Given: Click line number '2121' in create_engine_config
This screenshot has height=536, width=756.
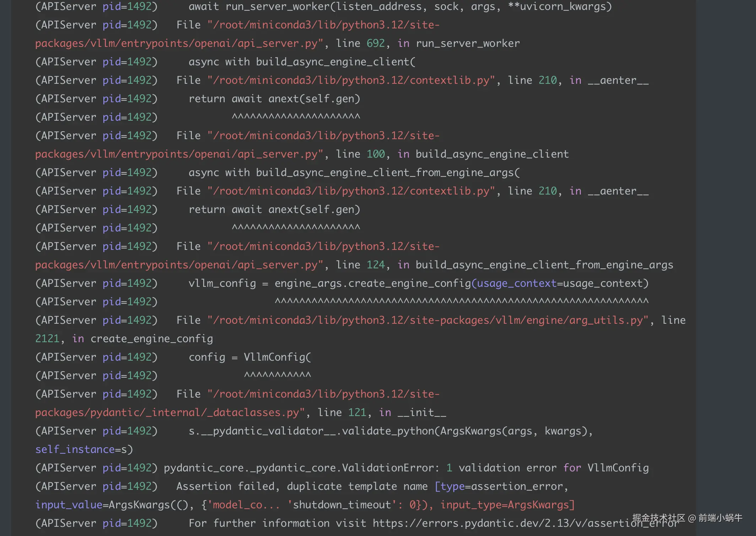Looking at the screenshot, I should click(x=47, y=339).
